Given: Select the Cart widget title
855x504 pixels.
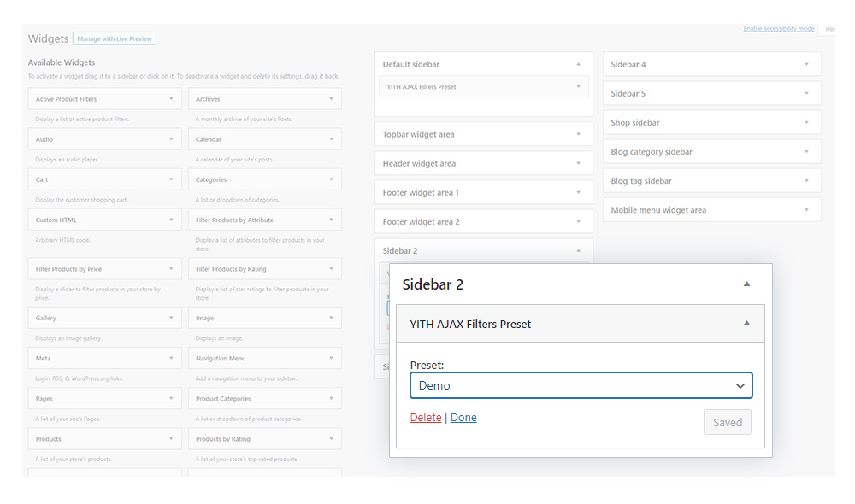Looking at the screenshot, I should [x=41, y=179].
